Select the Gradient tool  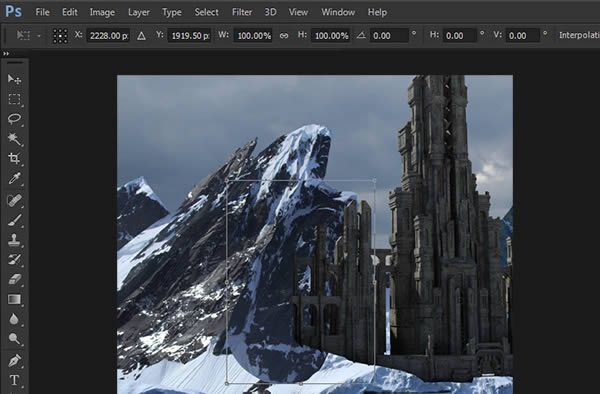tap(14, 299)
